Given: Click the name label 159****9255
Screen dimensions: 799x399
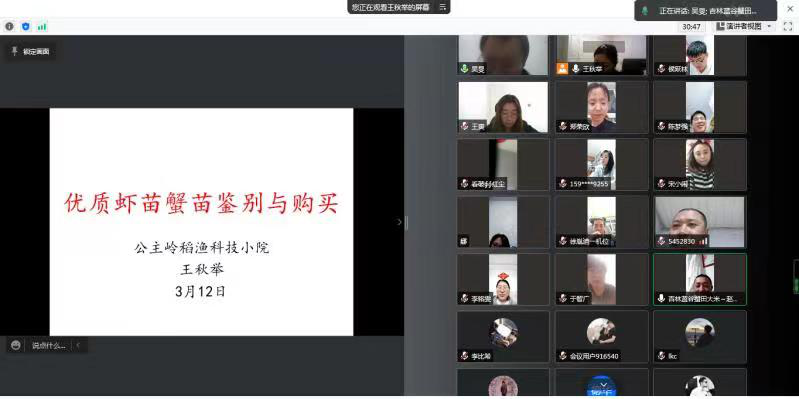Looking at the screenshot, I should coord(590,184).
